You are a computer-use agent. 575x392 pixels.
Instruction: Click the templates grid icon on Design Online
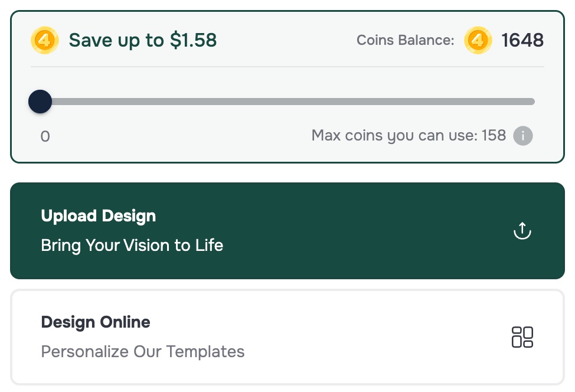pos(522,337)
